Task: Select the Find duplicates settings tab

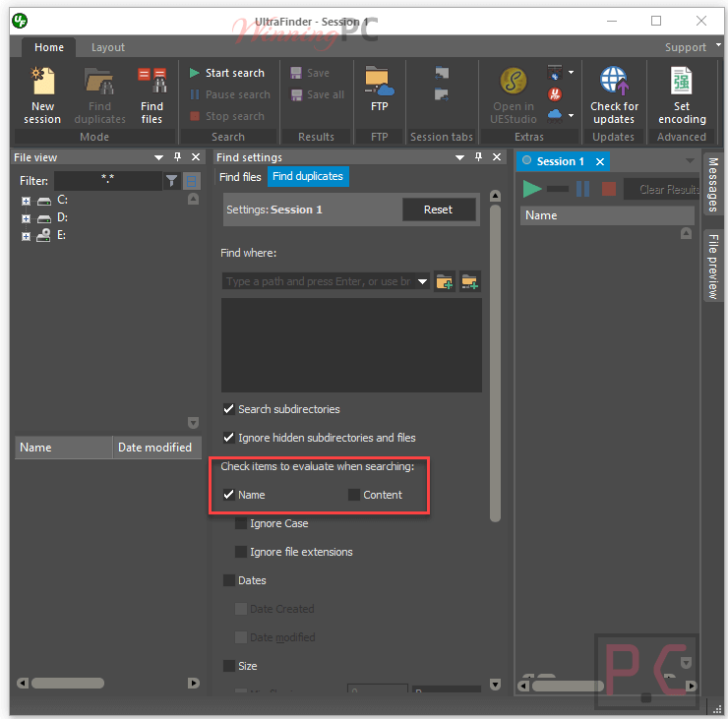Action: coord(308,176)
